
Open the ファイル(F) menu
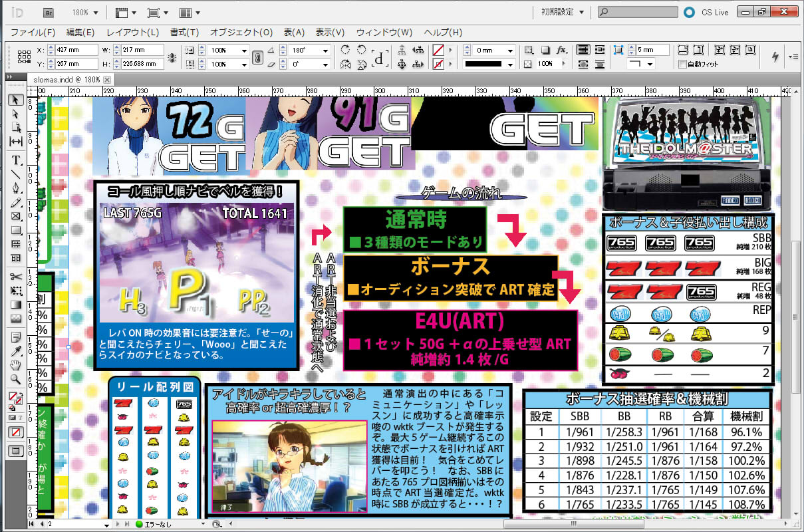[x=33, y=33]
